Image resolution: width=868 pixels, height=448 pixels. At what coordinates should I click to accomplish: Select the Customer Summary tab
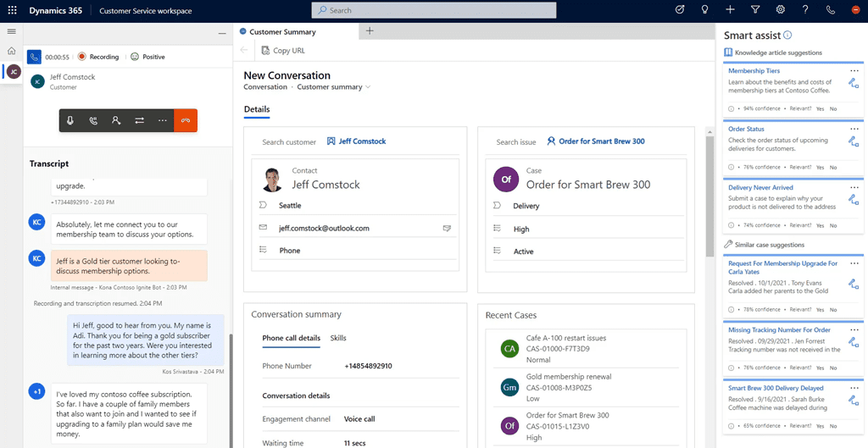coord(282,31)
